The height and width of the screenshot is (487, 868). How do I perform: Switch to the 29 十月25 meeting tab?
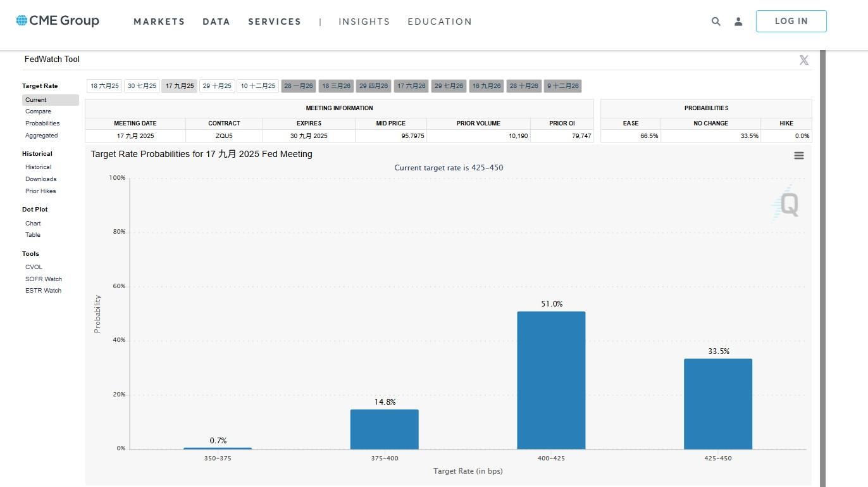coord(217,86)
